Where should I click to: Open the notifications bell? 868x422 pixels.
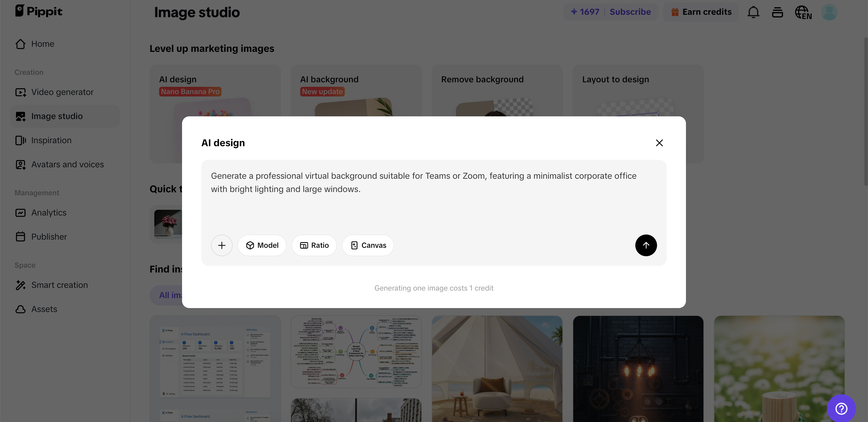753,12
